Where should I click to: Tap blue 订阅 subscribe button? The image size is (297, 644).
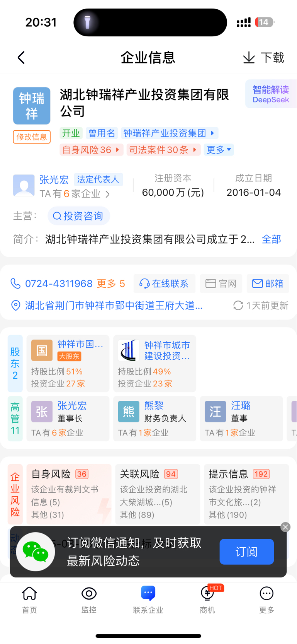click(x=247, y=552)
